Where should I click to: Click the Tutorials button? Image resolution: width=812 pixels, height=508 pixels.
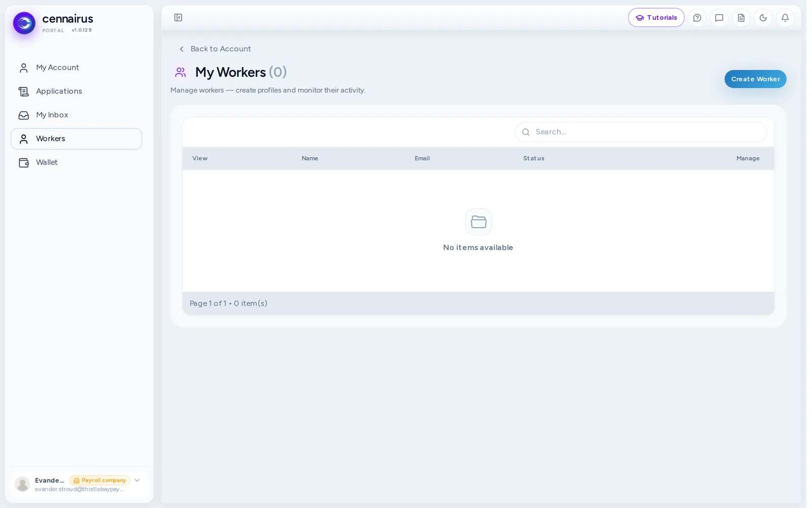click(x=656, y=18)
